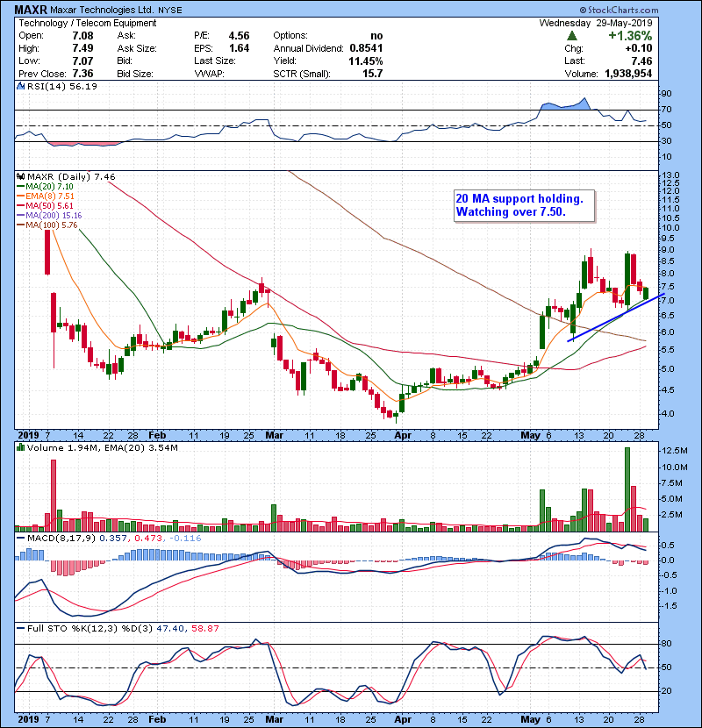Click the 10 level on RSI axis

(666, 156)
